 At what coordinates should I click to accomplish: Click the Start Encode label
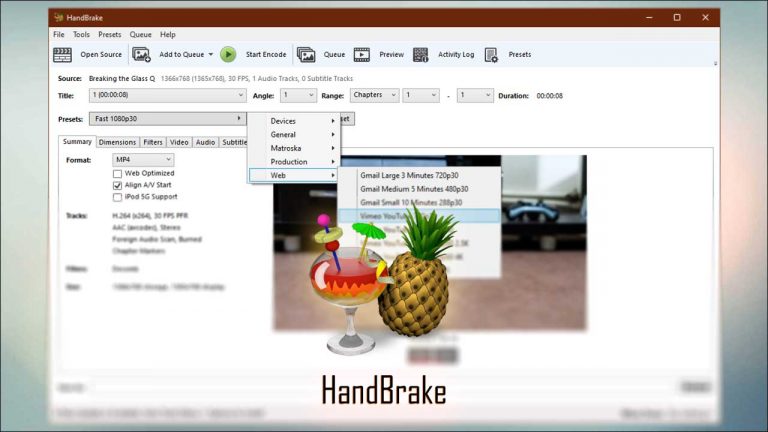(x=266, y=54)
